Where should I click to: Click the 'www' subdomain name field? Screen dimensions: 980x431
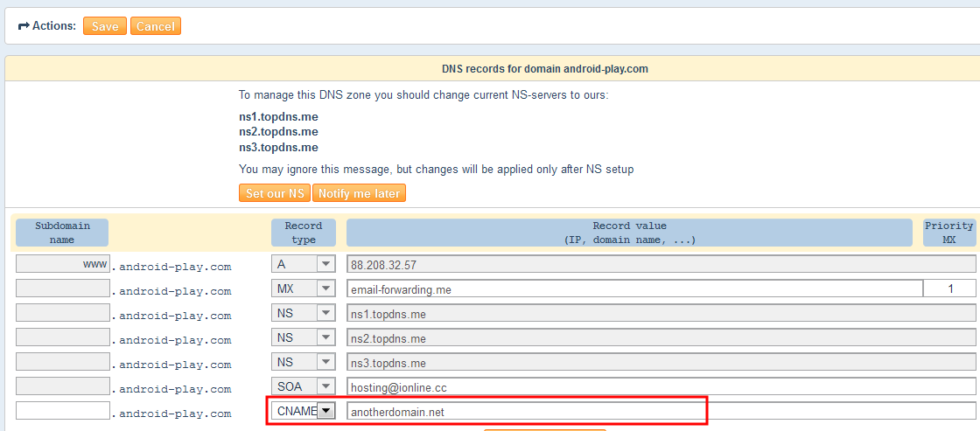(x=62, y=264)
